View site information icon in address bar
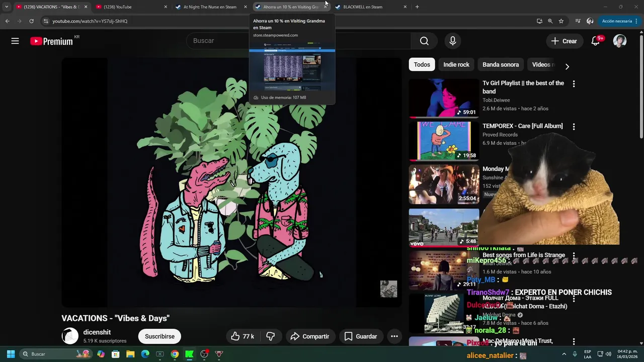This screenshot has height=362, width=644. [x=46, y=21]
